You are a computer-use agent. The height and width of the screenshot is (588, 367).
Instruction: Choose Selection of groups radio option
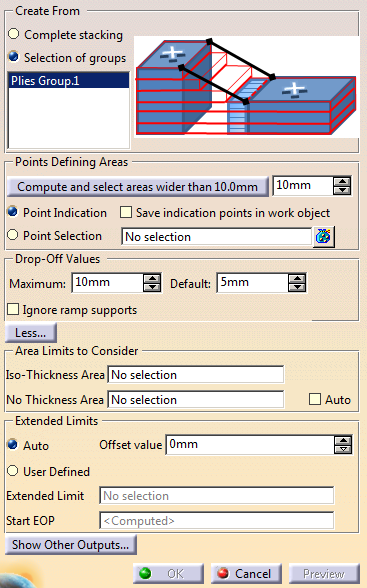click(13, 57)
